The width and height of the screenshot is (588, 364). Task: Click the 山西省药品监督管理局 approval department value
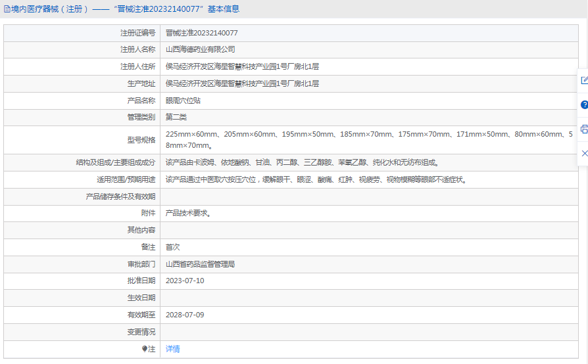200,264
